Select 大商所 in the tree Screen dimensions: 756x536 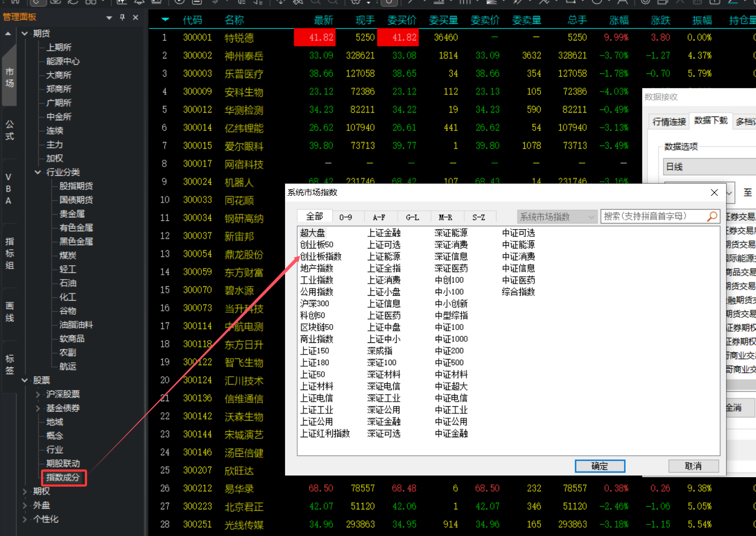pos(59,75)
